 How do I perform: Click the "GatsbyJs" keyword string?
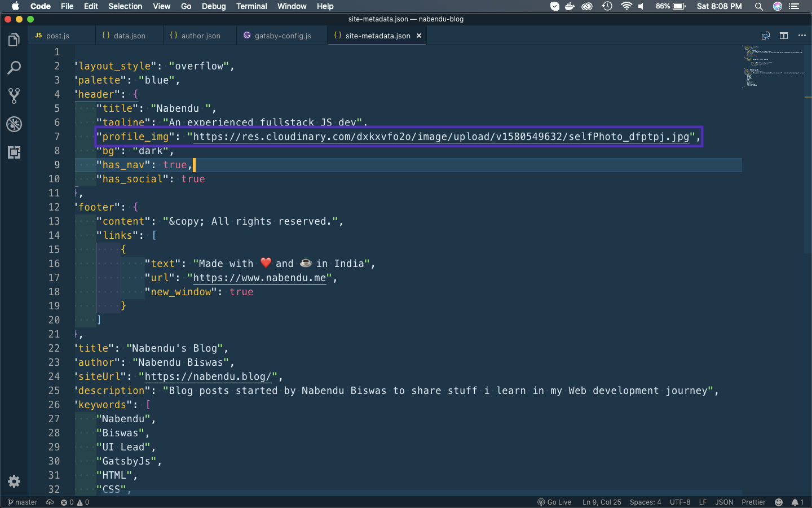click(126, 461)
